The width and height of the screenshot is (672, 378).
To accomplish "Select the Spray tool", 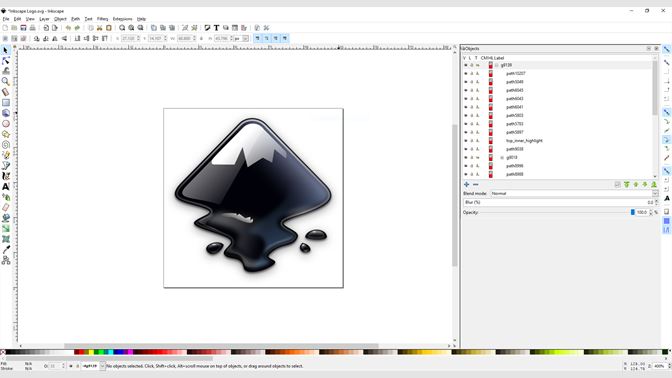I will [x=6, y=197].
